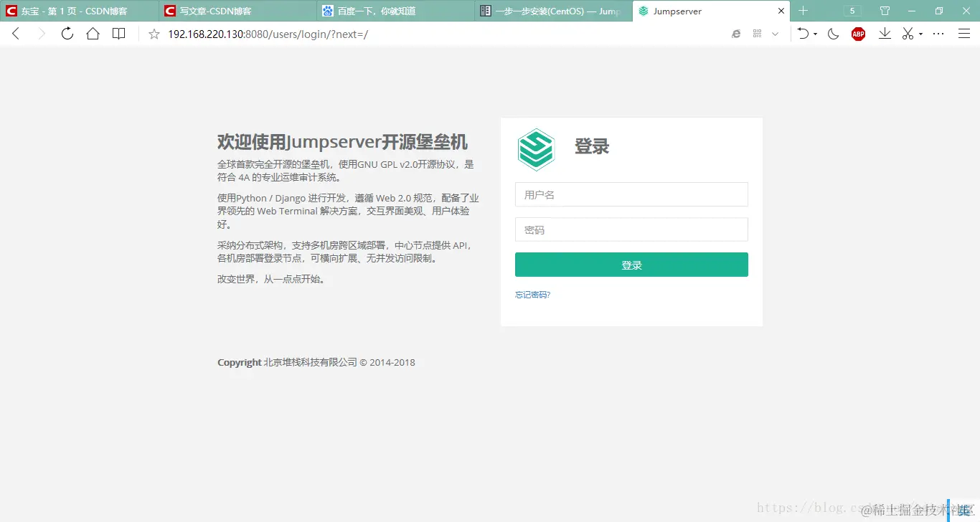Viewport: 980px width, 522px height.
Task: Open the 忘记密码? link
Action: click(532, 295)
